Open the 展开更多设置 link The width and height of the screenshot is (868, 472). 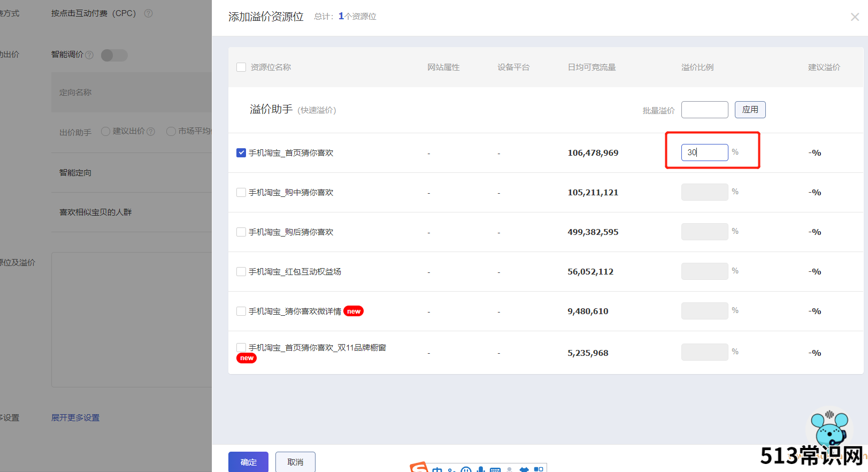pos(75,418)
